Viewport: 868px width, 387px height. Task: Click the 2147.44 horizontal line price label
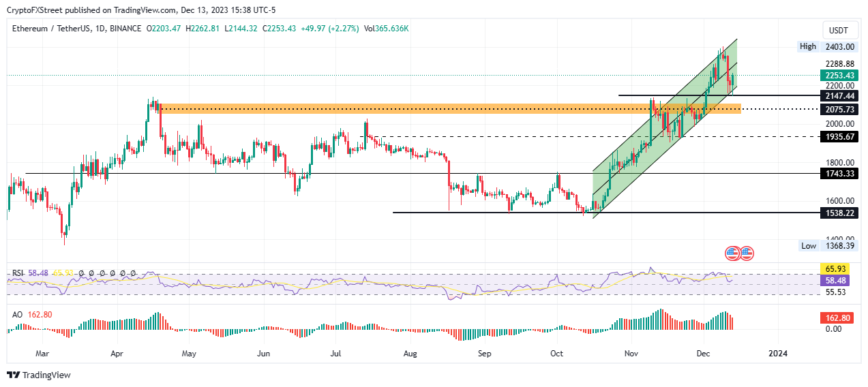point(839,96)
